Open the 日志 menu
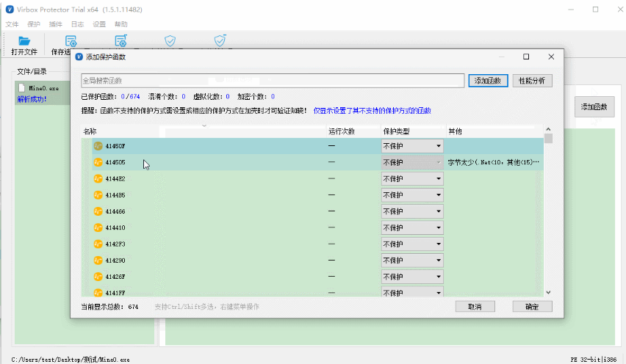 tap(77, 24)
